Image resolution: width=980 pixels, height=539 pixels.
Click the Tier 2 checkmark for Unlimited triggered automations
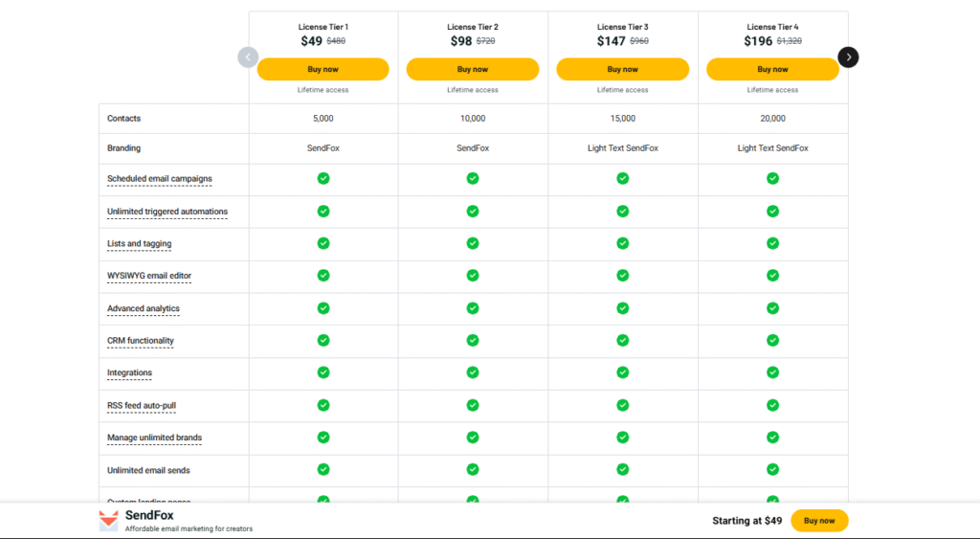coord(473,211)
